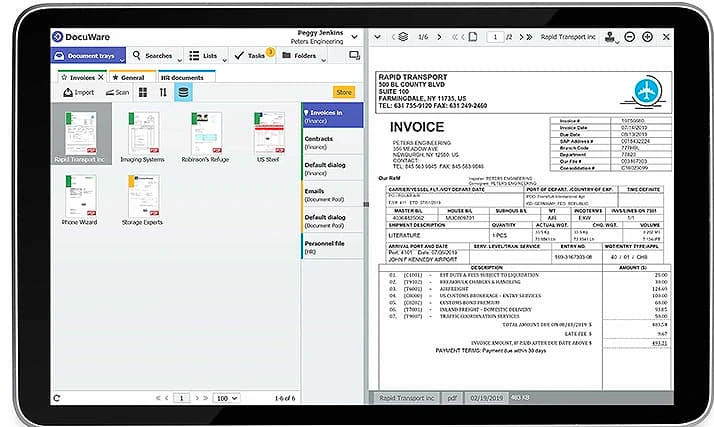Image resolution: width=714 pixels, height=427 pixels.
Task: Click 'Rapid Transport Inc' in viewer status bar
Action: [x=407, y=398]
